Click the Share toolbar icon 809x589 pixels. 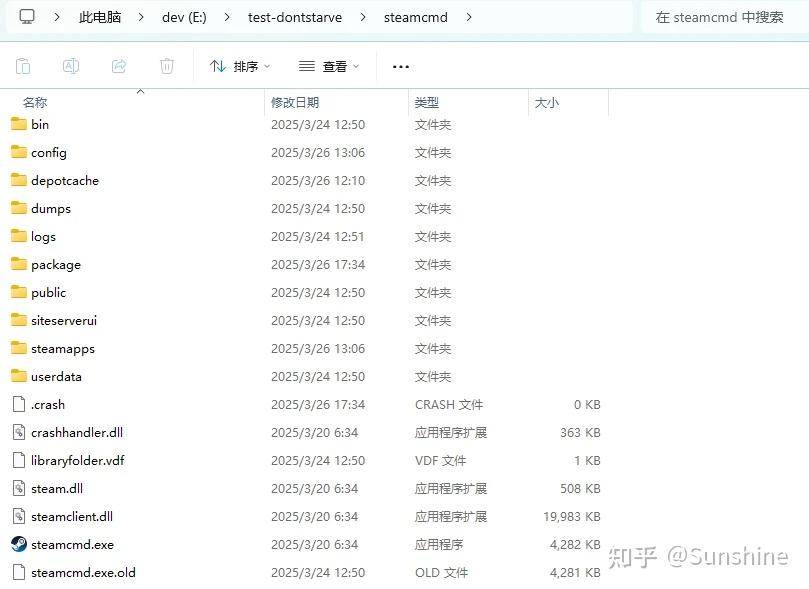pyautogui.click(x=119, y=66)
